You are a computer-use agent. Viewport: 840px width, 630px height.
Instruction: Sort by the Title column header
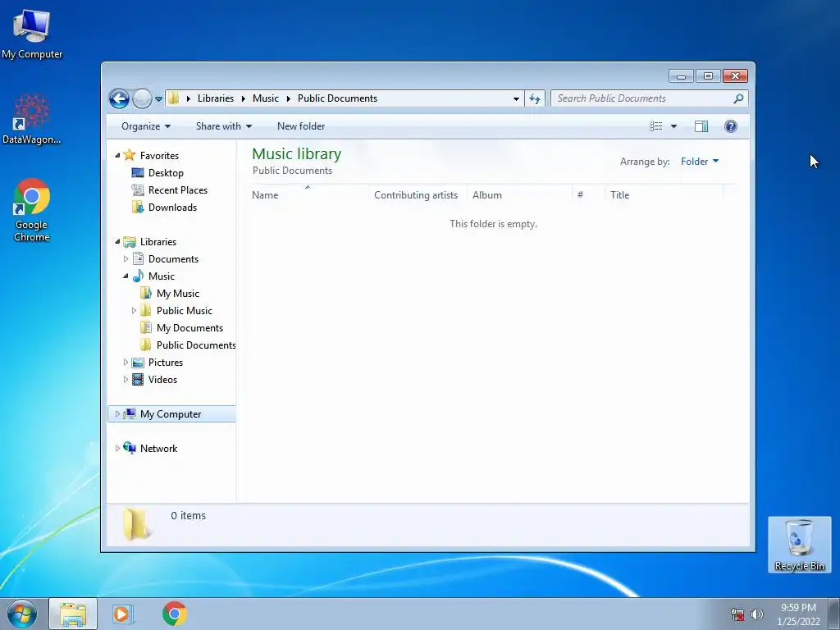(664, 195)
